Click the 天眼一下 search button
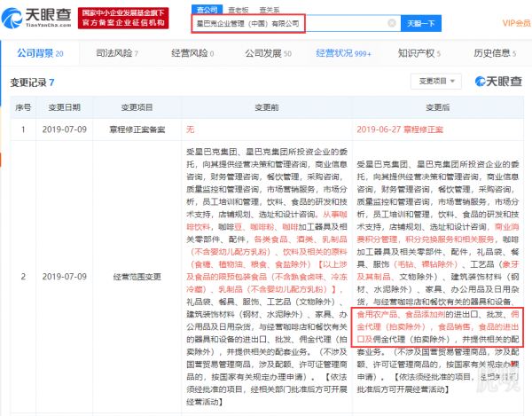Viewport: 532px width, 416px height. coord(424,21)
